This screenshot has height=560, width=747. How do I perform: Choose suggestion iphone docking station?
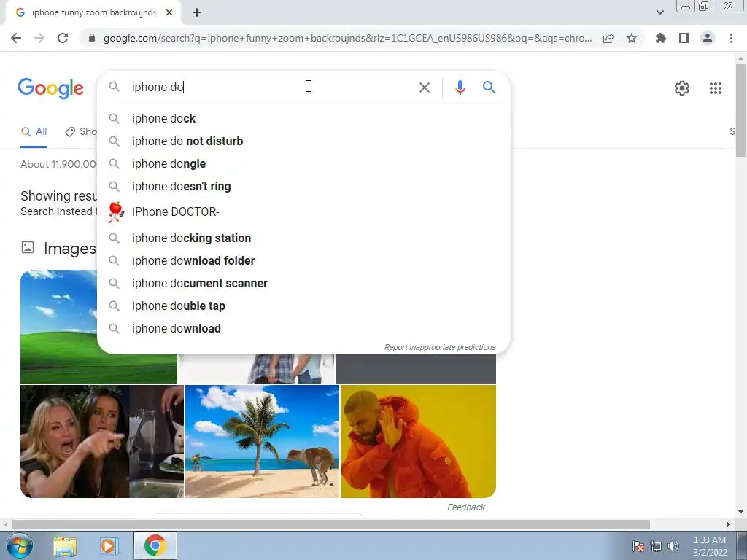point(303,238)
